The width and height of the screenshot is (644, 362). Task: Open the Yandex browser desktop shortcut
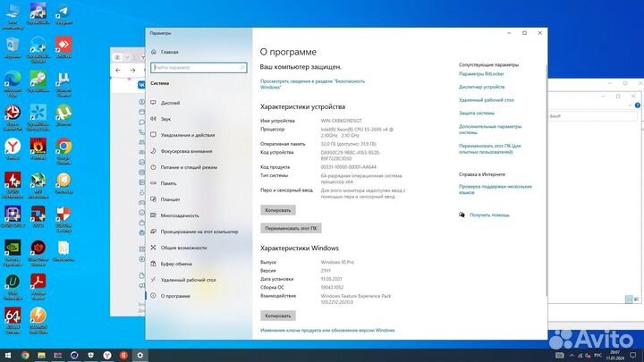coord(13,148)
